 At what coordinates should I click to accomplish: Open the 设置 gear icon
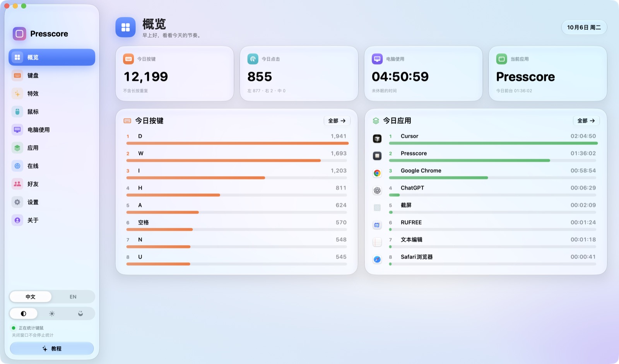point(17,202)
